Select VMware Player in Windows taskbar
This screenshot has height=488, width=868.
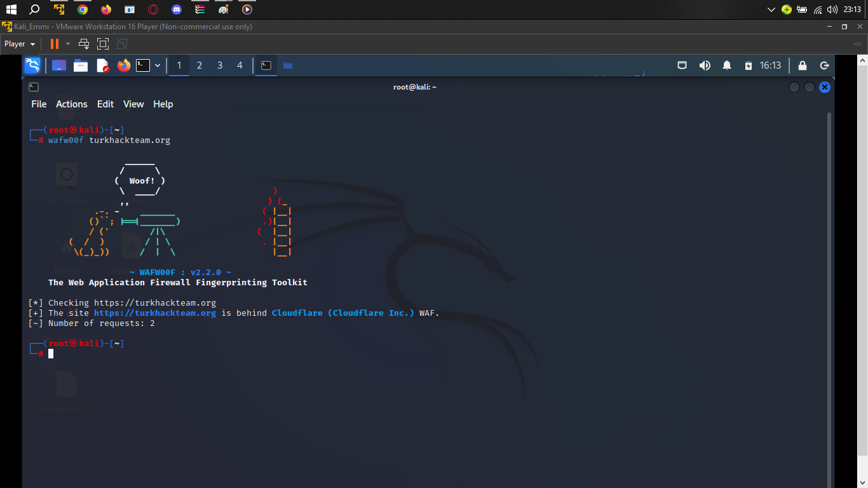[x=59, y=10]
